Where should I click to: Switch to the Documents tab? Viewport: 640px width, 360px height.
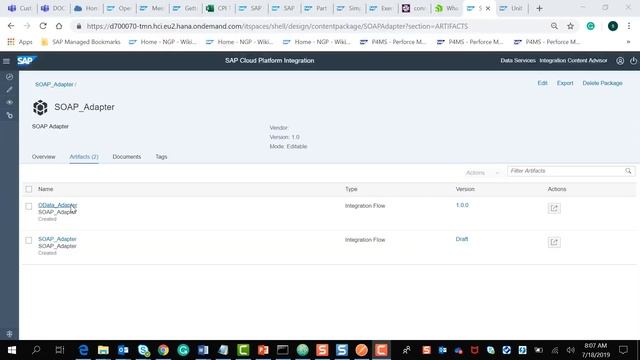127,157
